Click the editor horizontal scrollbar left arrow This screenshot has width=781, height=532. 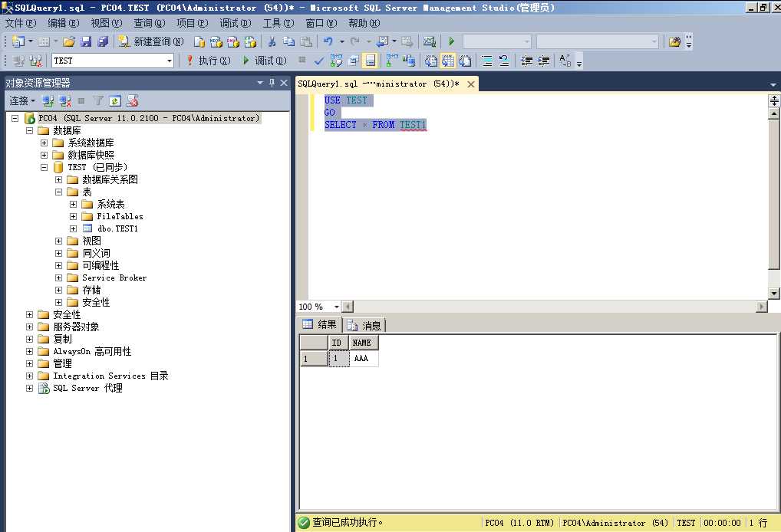click(x=348, y=307)
